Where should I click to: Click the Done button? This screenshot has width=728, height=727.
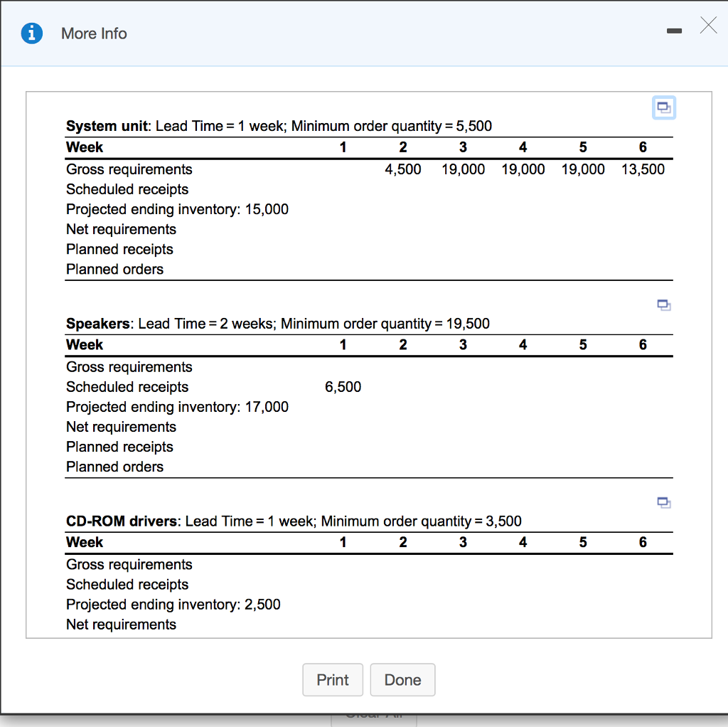402,679
